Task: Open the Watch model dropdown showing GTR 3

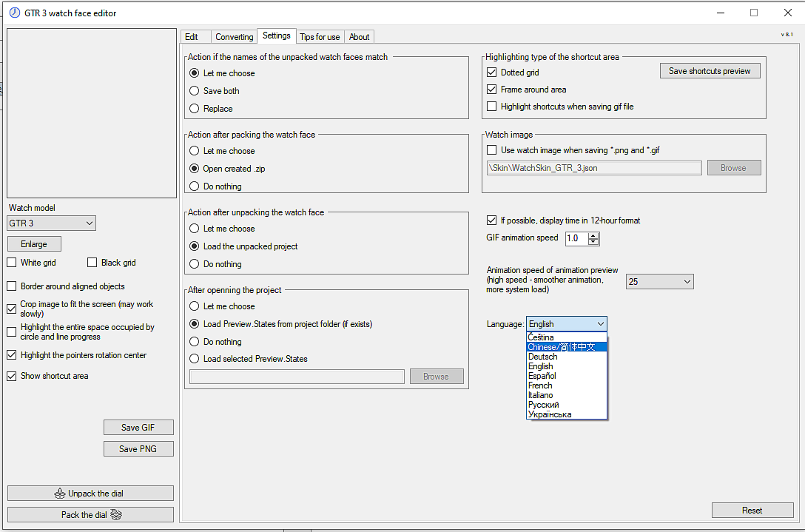Action: coord(51,223)
